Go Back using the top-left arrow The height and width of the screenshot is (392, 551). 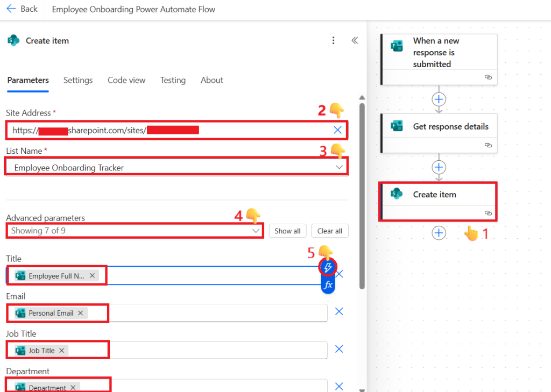[22, 9]
